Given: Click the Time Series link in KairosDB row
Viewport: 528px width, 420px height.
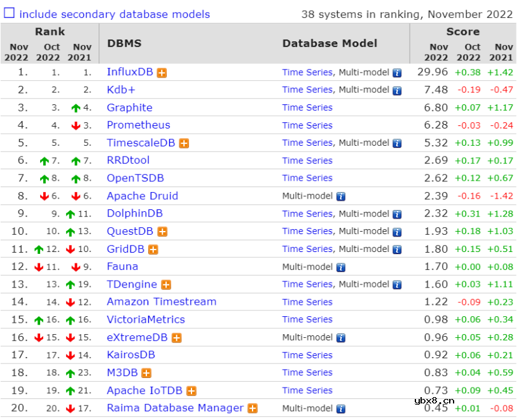Looking at the screenshot, I should click(307, 355).
